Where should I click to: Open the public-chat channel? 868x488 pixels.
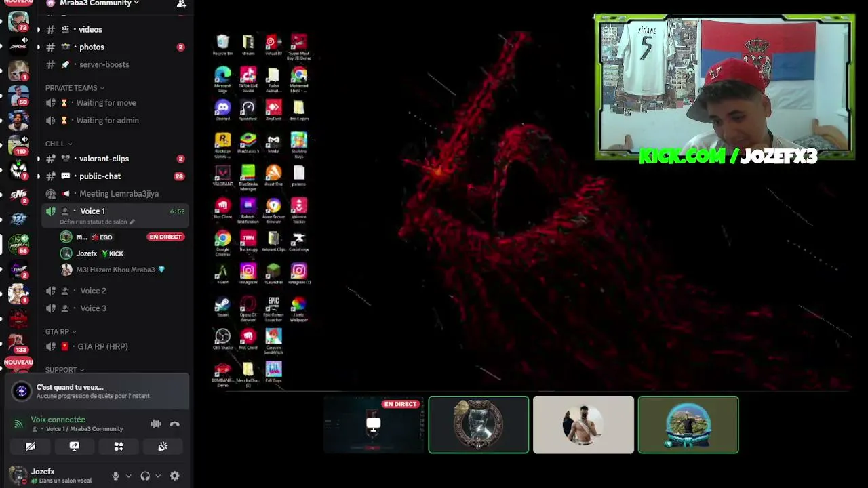115,176
